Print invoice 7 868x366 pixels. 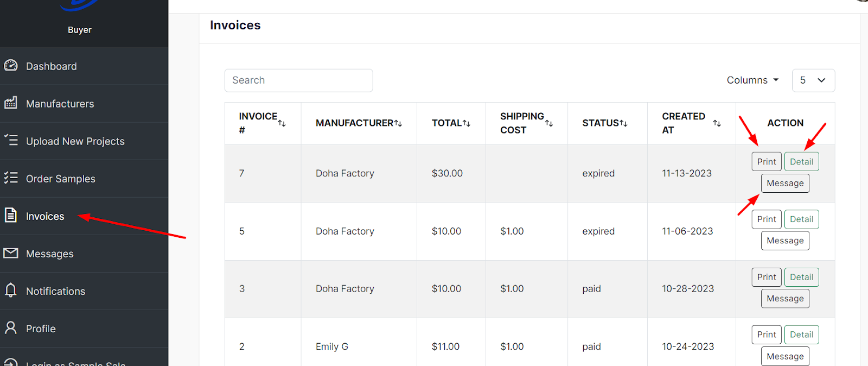click(766, 162)
